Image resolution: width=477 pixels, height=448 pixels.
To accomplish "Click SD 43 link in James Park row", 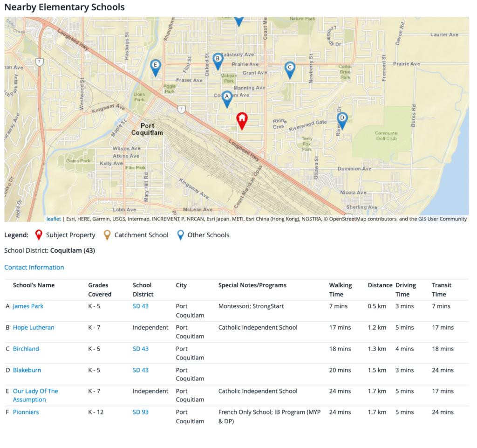I will point(141,306).
